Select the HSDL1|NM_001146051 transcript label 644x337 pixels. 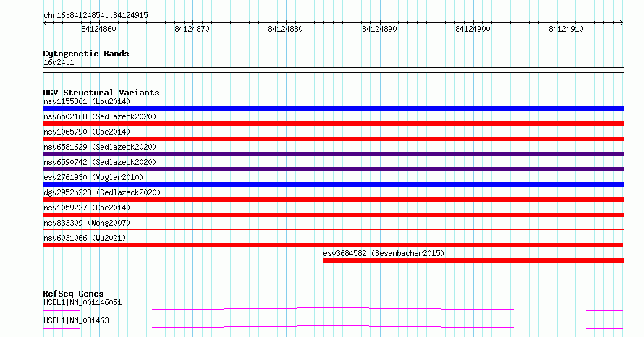(82, 302)
